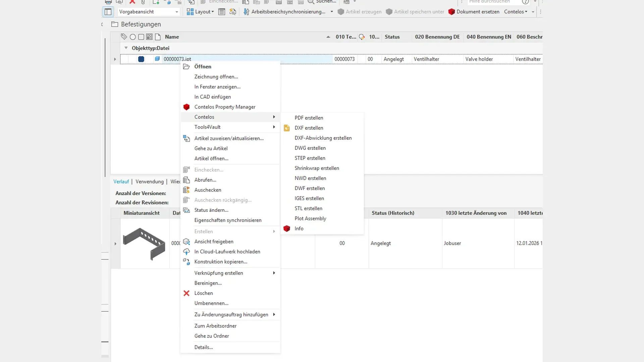Click the red X Löschen icon
The image size is (644, 362).
coord(186,293)
